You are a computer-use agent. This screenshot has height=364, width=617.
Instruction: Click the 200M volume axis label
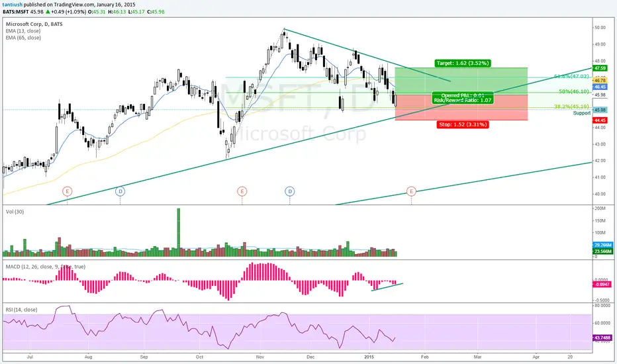tap(600, 208)
